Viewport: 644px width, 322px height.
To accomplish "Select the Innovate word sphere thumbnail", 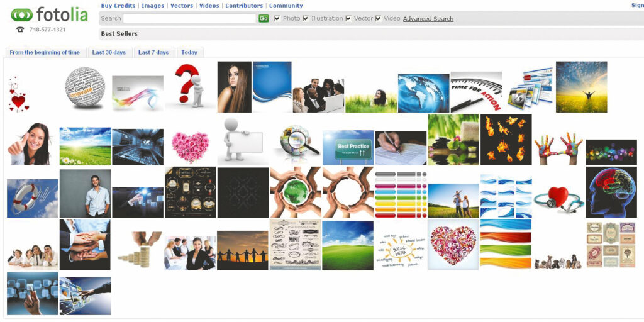I will point(85,89).
